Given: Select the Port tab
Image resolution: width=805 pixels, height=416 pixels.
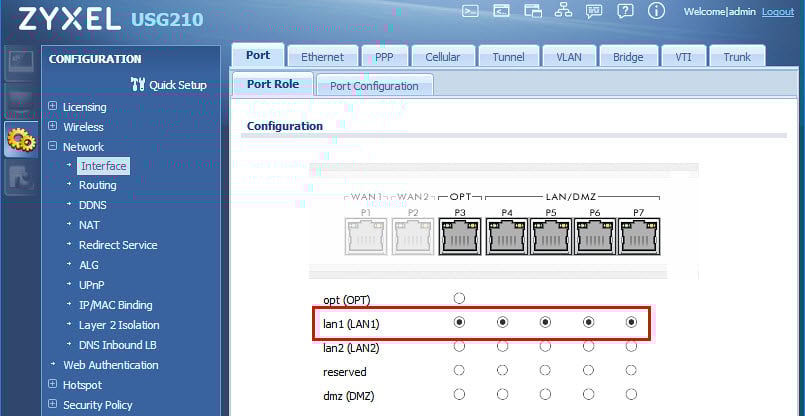Looking at the screenshot, I should click(258, 55).
